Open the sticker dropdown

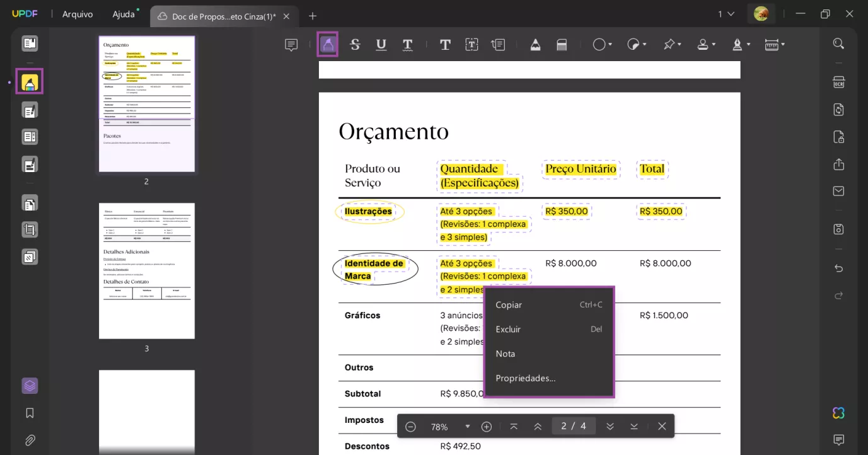[x=637, y=45]
